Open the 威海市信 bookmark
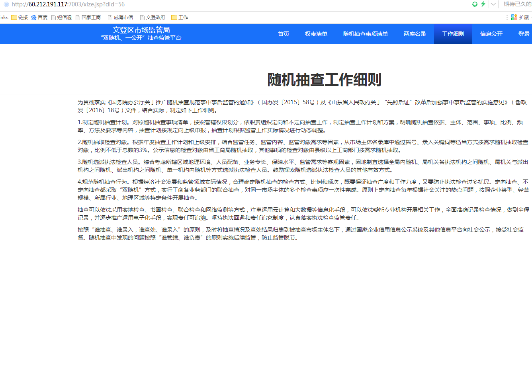 click(x=120, y=18)
